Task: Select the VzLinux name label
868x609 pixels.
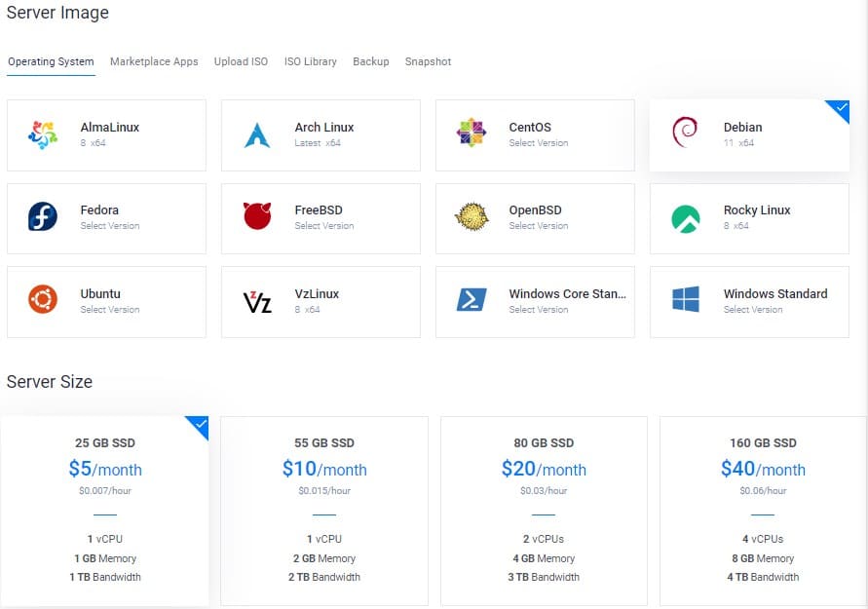Action: pyautogui.click(x=317, y=294)
